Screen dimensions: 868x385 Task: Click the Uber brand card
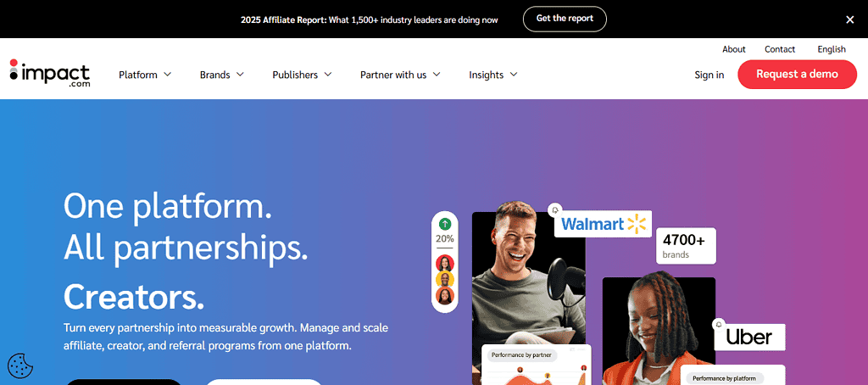tap(749, 338)
